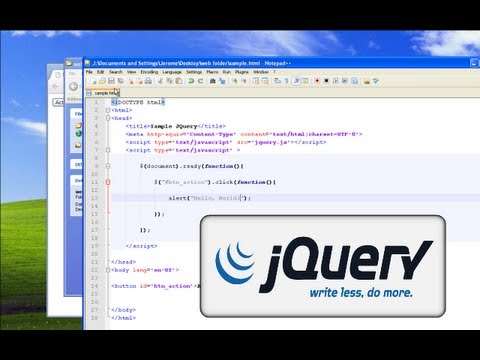Image resolution: width=480 pixels, height=360 pixels.
Task: Collapse the <html> fold marker on line 2
Action: (x=108, y=110)
